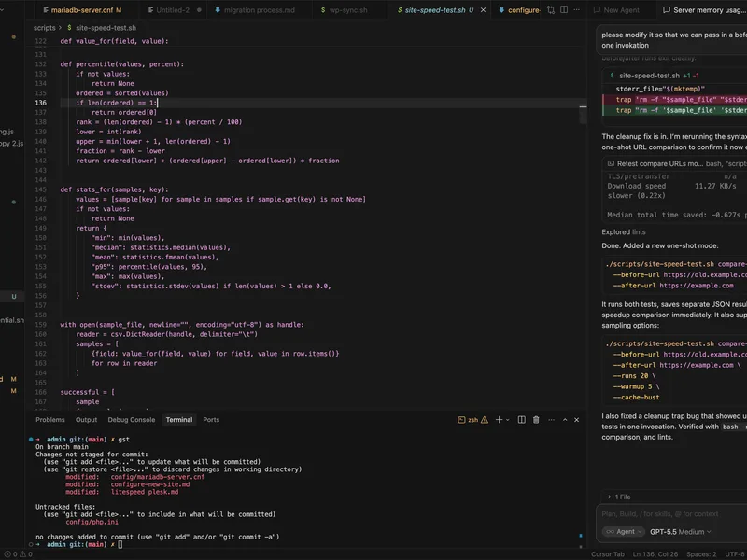Open terminal panel more actions menu
This screenshot has width=747, height=560.
coord(551,420)
